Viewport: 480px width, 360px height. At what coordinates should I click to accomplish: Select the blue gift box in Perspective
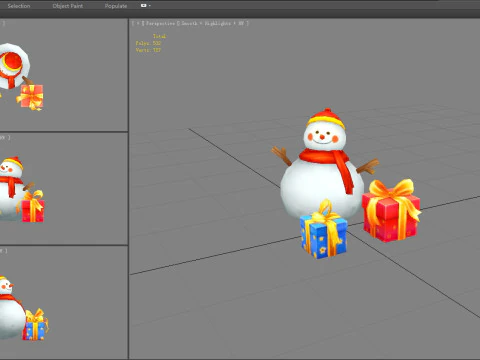(x=324, y=230)
